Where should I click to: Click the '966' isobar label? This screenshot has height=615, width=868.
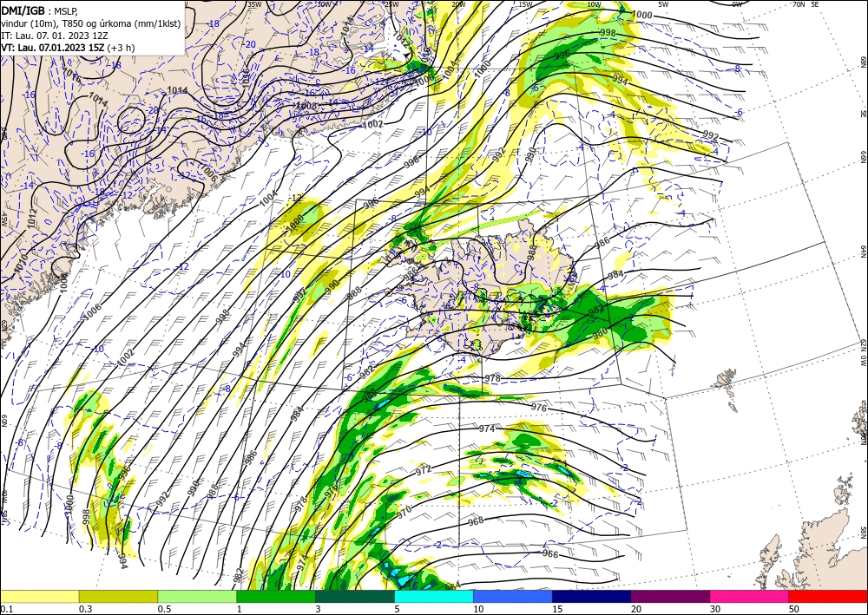pyautogui.click(x=550, y=553)
